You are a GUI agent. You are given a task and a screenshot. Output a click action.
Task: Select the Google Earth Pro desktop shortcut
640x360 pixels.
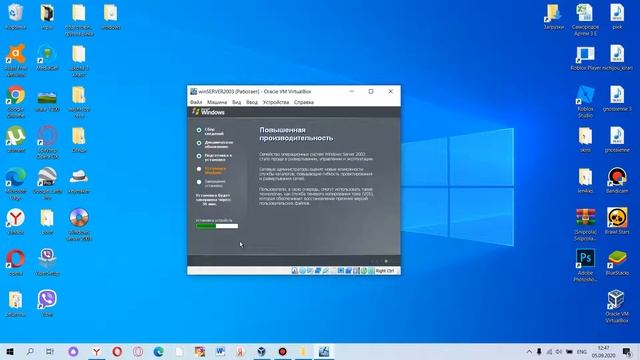[x=47, y=184]
